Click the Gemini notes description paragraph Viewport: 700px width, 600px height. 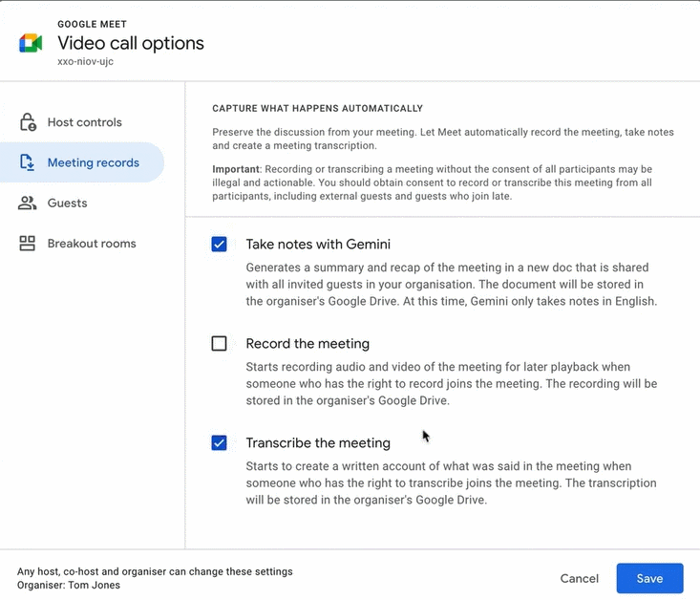[452, 284]
